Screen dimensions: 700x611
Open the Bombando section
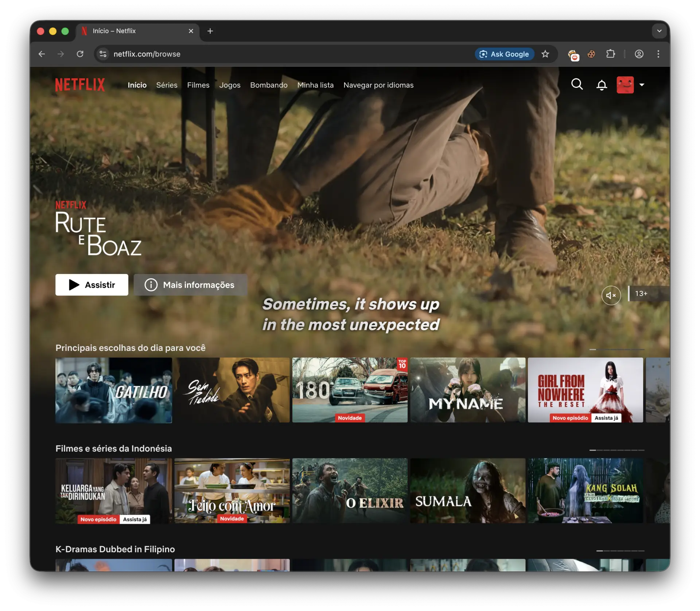point(269,85)
